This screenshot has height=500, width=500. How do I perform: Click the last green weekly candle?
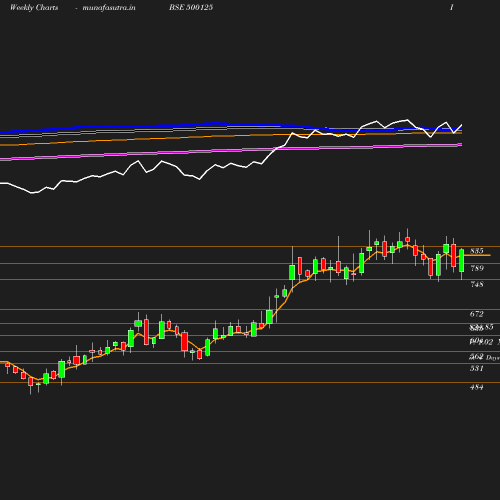click(x=462, y=260)
